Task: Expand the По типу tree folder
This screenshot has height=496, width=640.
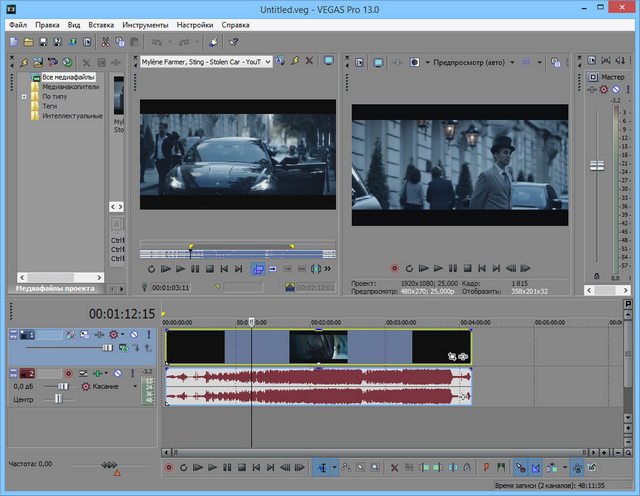Action: 24,97
